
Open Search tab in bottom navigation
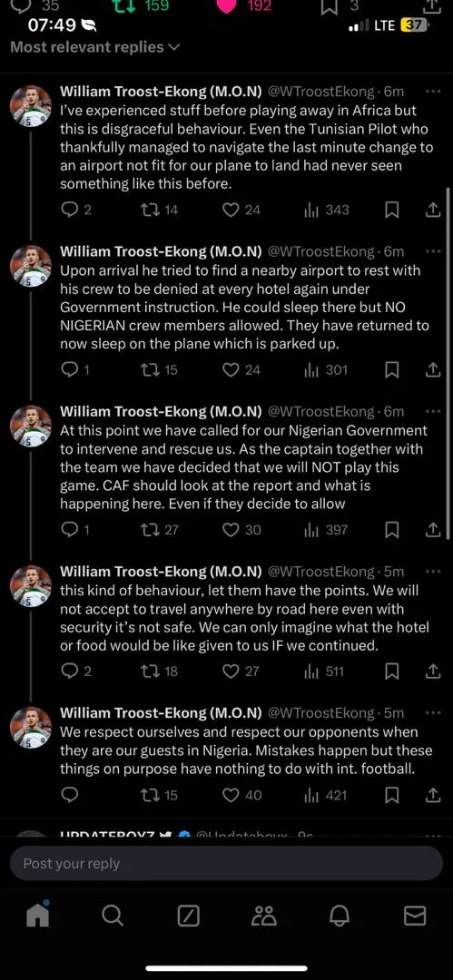click(x=112, y=916)
